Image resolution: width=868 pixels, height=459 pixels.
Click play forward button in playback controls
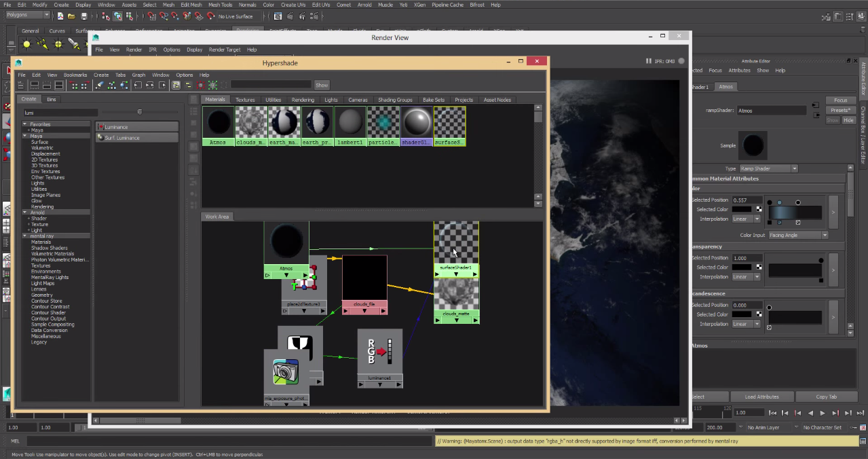[x=823, y=413]
